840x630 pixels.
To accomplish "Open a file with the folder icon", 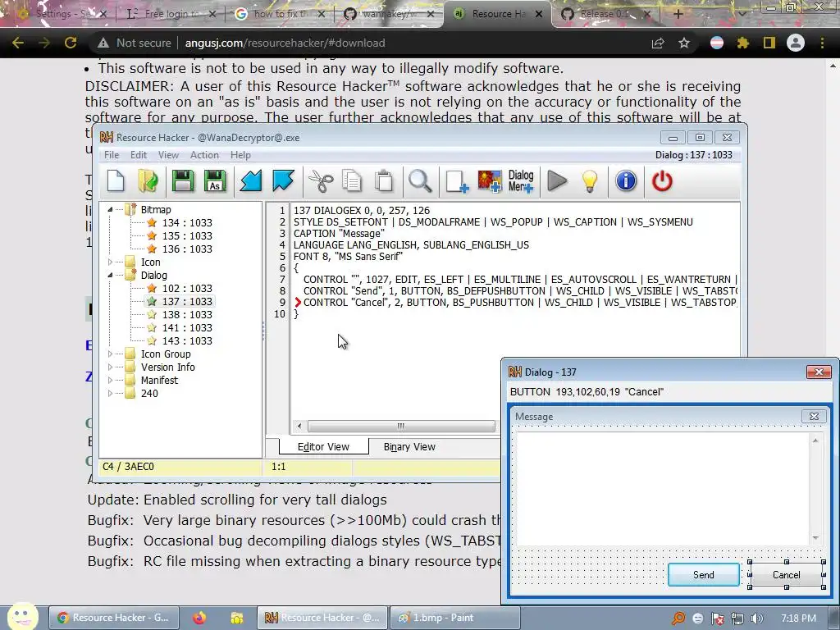I will point(148,181).
